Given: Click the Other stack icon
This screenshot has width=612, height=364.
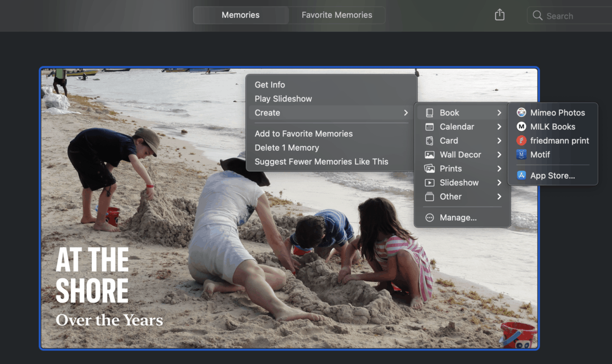Looking at the screenshot, I should 429,196.
